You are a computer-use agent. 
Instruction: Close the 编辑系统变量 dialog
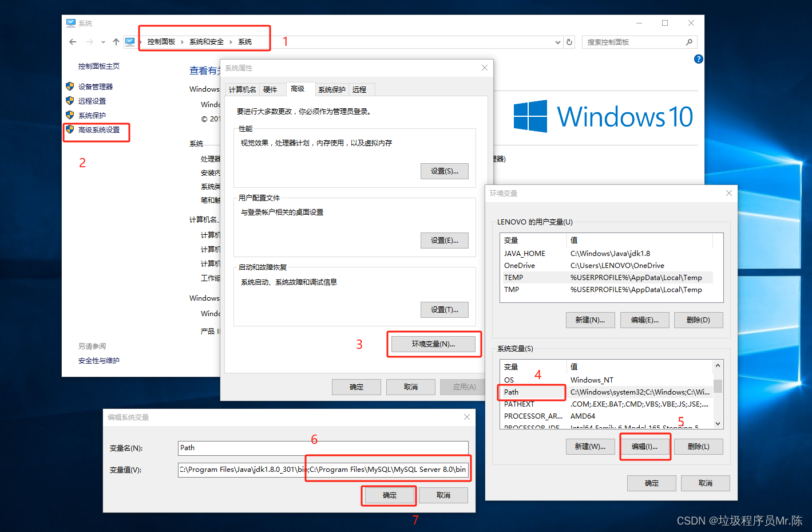pos(467,417)
